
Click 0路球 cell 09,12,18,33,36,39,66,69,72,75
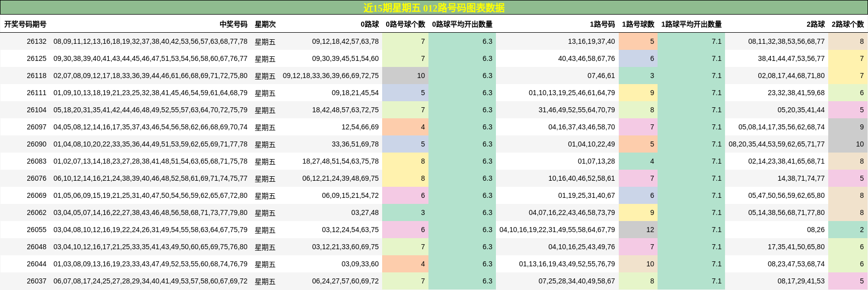pos(331,76)
